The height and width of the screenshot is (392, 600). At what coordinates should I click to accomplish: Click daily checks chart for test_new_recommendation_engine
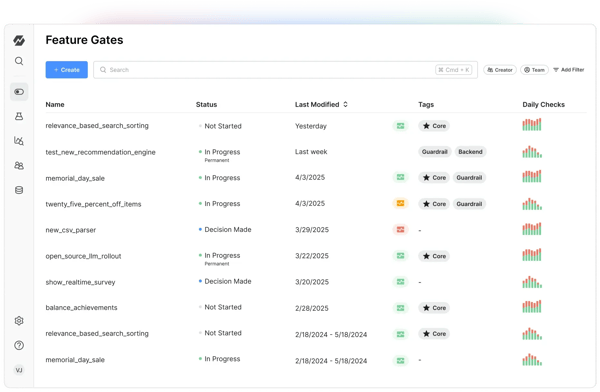532,152
